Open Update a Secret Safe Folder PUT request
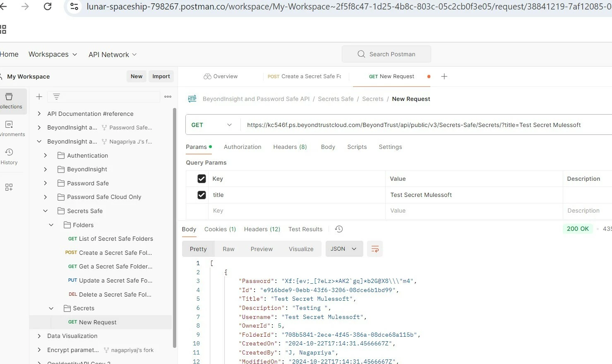Image resolution: width=612 pixels, height=364 pixels. [x=110, y=280]
